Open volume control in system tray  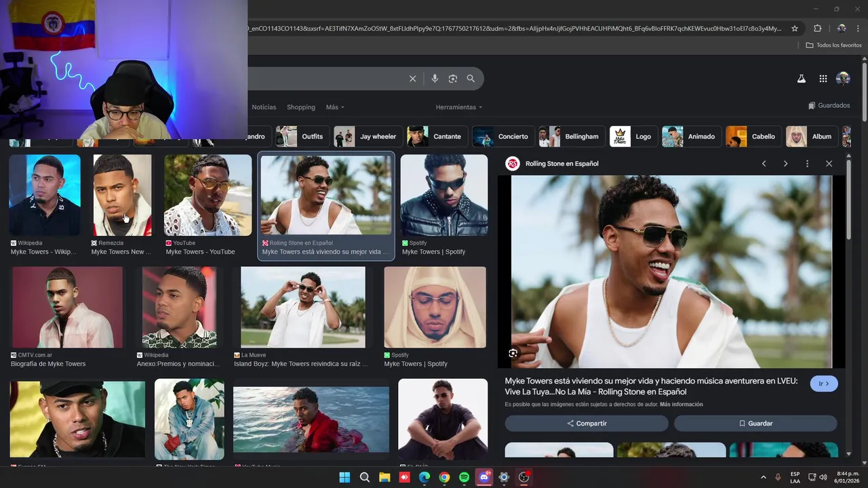[x=823, y=477]
